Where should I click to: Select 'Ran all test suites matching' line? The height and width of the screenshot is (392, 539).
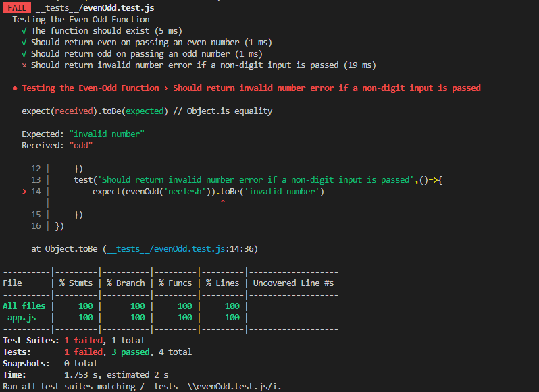(x=142, y=387)
